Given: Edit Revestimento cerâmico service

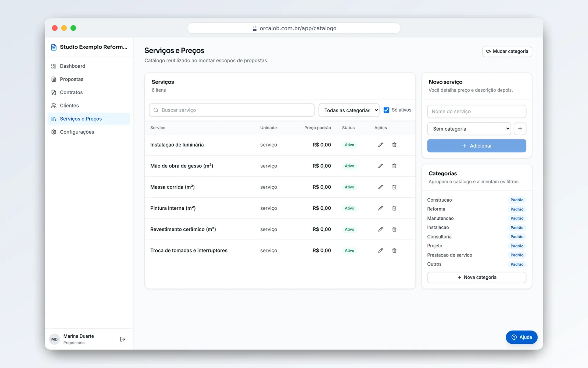Looking at the screenshot, I should pos(380,230).
